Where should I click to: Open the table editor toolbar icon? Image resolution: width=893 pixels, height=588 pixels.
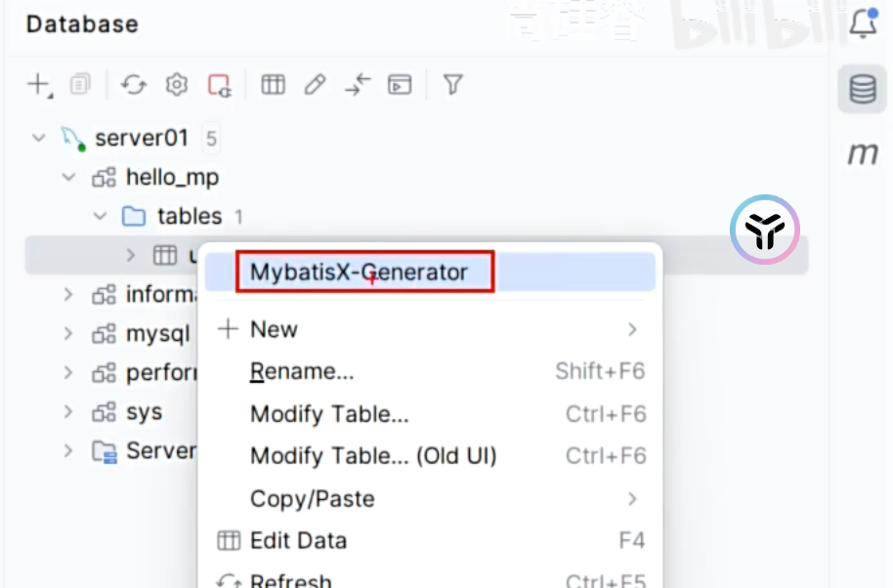[x=273, y=85]
